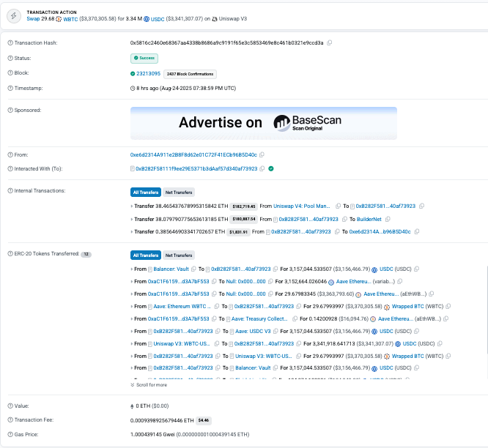Click the help icon beside Transaction Fee
This screenshot has height=448, width=488.
click(10, 419)
